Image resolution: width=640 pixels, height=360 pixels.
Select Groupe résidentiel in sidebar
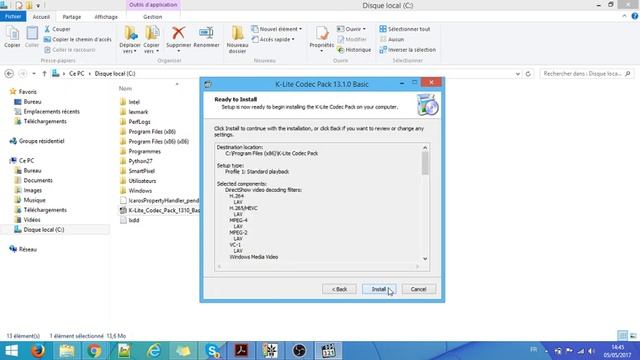point(41,141)
